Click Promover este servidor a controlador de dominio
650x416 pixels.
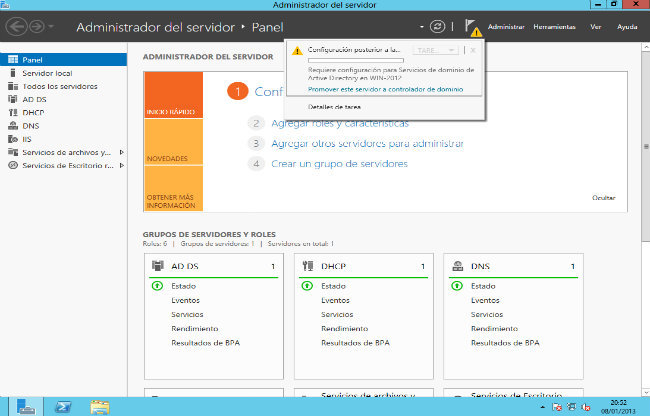coord(385,89)
